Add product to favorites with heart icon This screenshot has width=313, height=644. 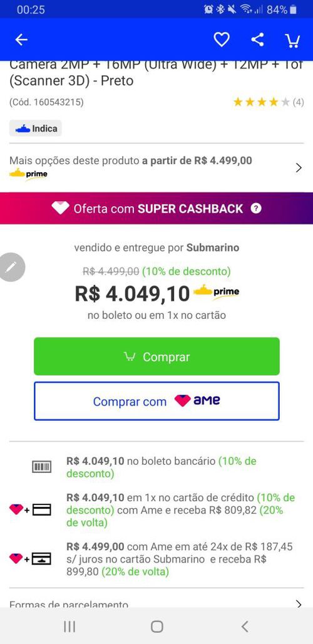(x=222, y=40)
